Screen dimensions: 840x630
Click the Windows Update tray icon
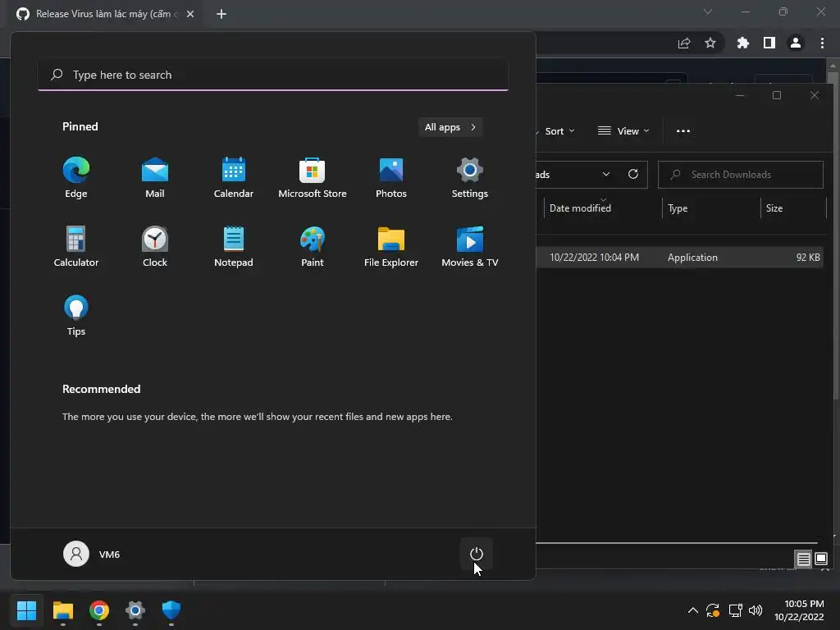tap(713, 610)
